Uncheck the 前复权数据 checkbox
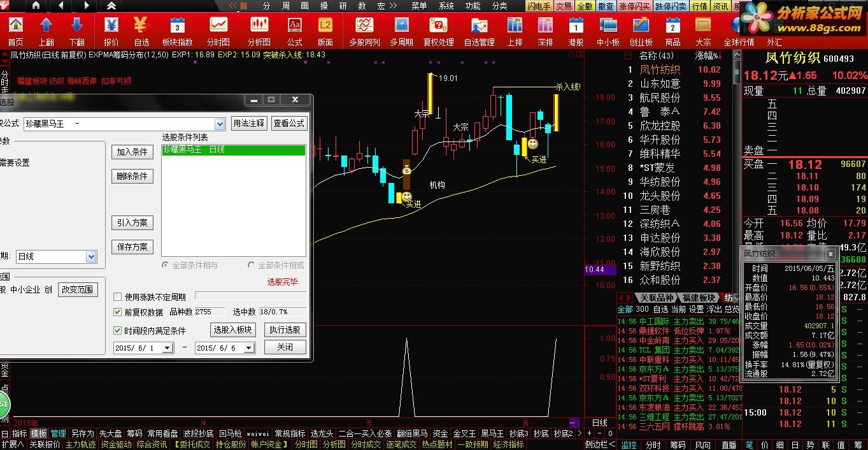 click(x=117, y=312)
